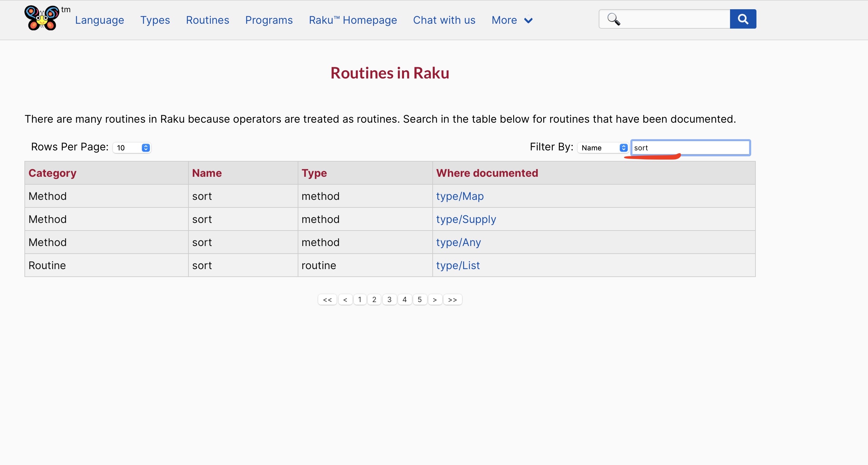
Task: Open the Rows Per Page dropdown
Action: [132, 148]
